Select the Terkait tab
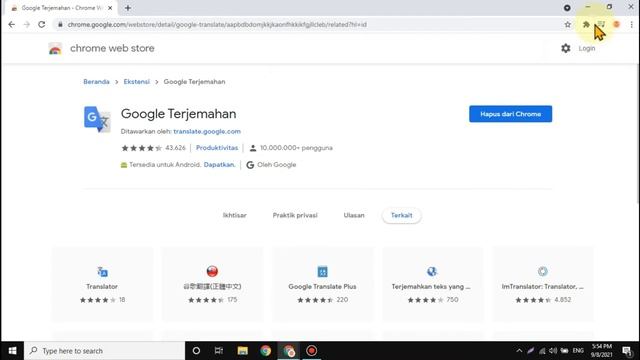640x360 pixels. click(x=402, y=215)
